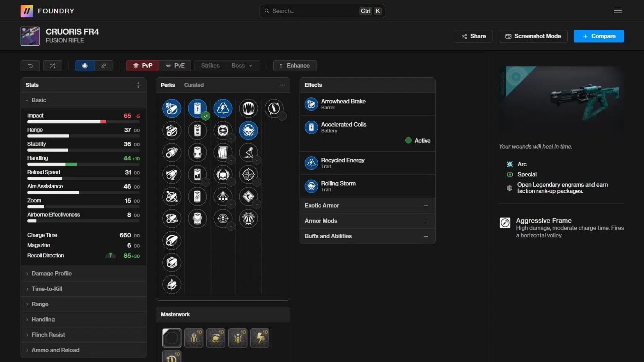Collapse the Basic stats section
644x362 pixels.
(83, 100)
